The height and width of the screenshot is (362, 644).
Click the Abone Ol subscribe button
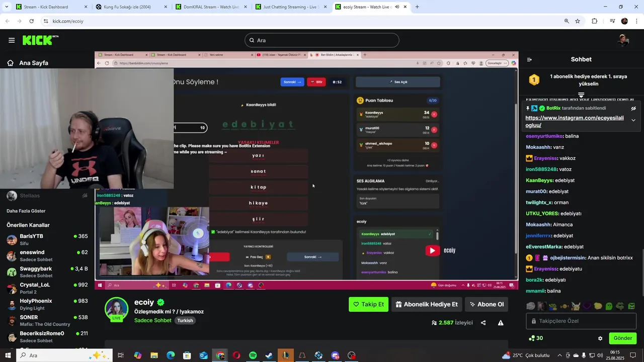(x=486, y=304)
